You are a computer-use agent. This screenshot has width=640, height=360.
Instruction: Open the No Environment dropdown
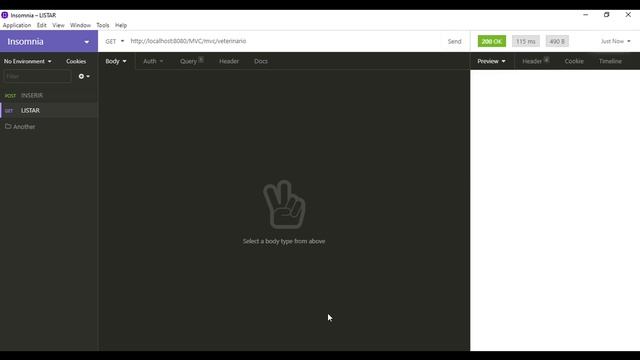pyautogui.click(x=28, y=61)
